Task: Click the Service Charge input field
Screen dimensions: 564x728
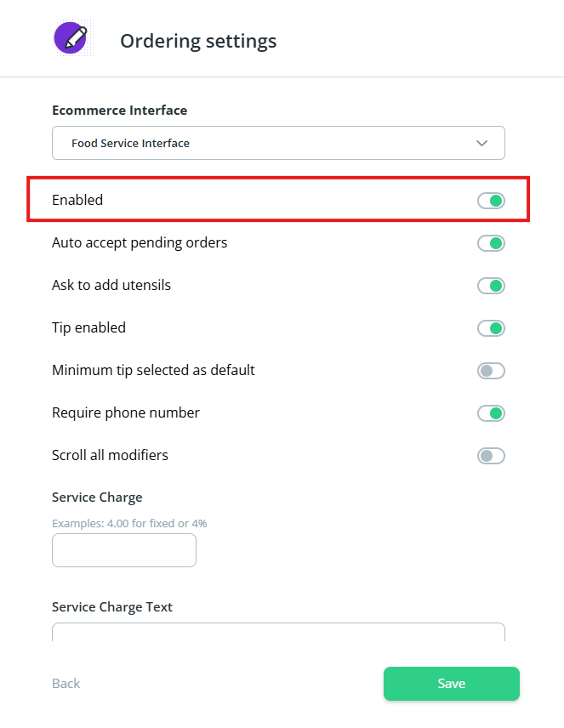Action: [124, 550]
